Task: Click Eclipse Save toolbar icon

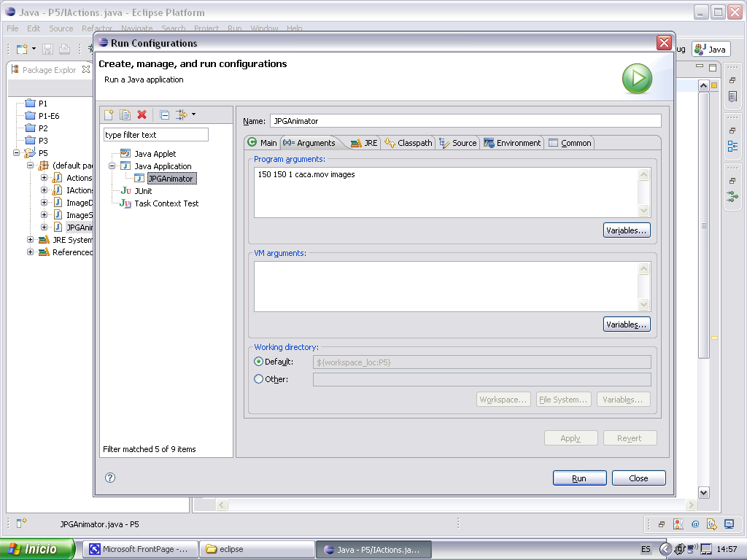Action: (x=47, y=49)
